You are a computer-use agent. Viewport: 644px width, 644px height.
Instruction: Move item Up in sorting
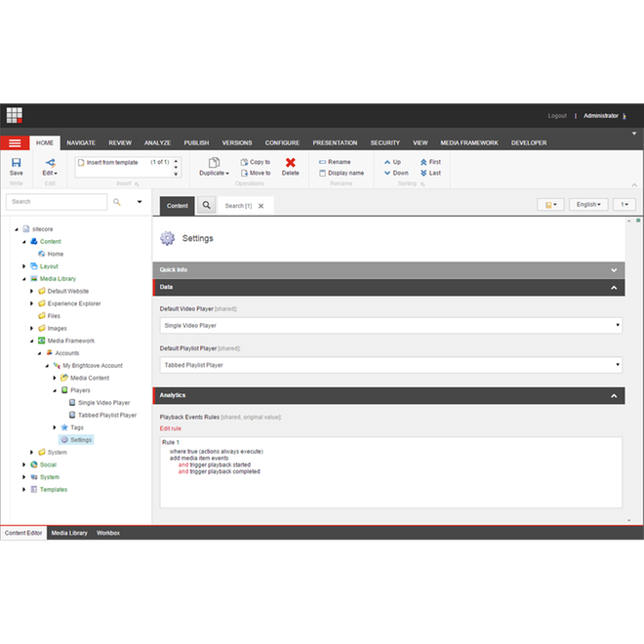(392, 162)
